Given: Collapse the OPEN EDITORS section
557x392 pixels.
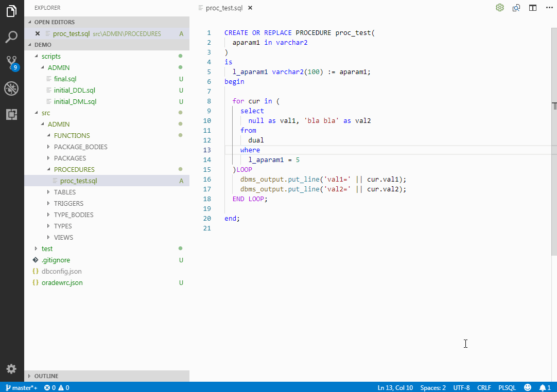Looking at the screenshot, I should click(107, 22).
